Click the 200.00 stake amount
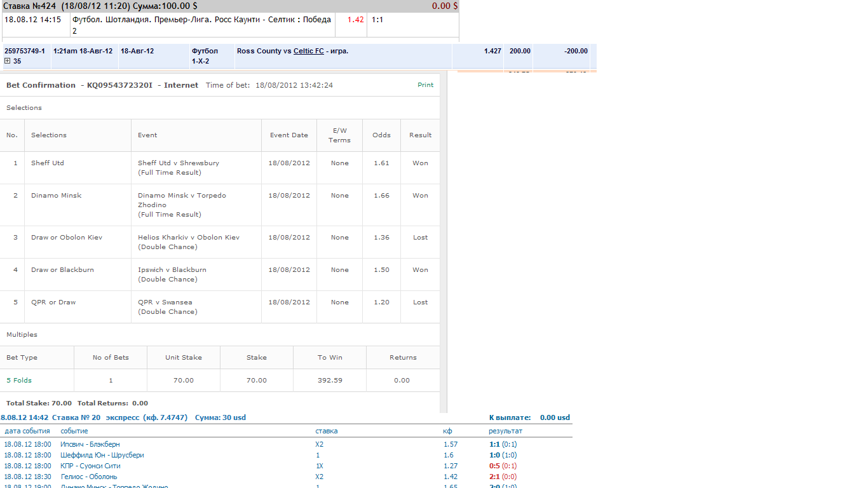This screenshot has height=488, width=868. click(520, 51)
